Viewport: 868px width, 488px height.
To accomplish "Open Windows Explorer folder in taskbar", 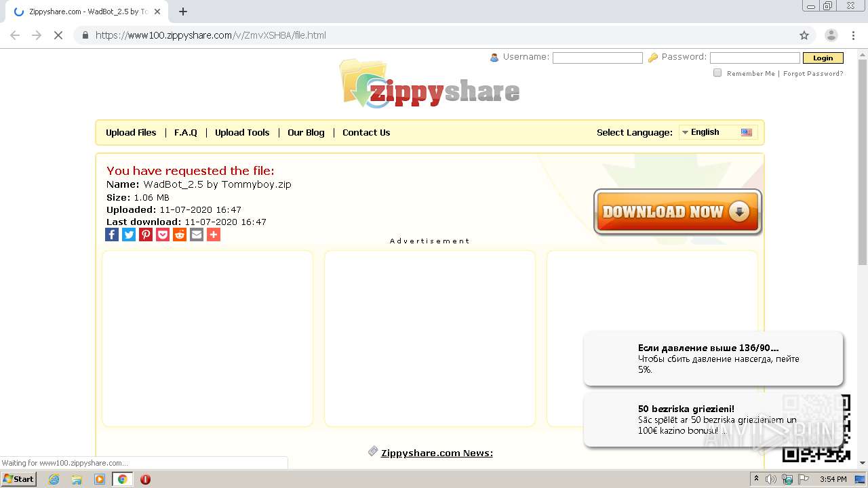I will click(77, 479).
